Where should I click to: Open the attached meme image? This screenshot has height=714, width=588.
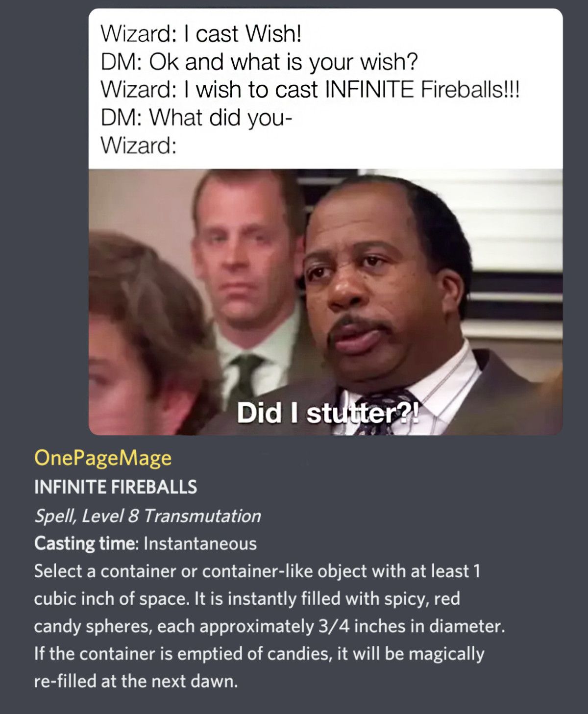click(x=325, y=222)
